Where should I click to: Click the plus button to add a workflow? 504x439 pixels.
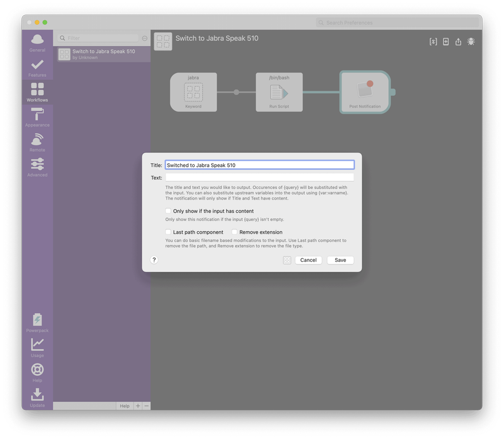pyautogui.click(x=138, y=406)
